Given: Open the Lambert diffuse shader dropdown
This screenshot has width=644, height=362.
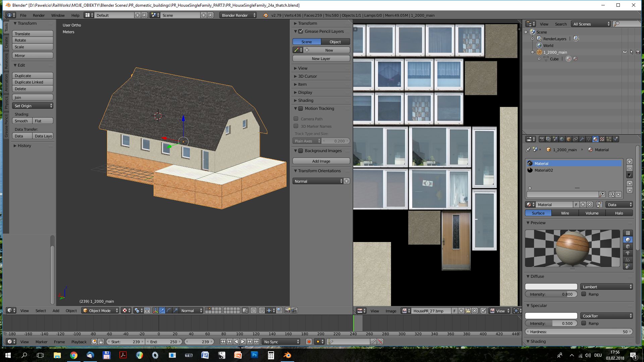Looking at the screenshot, I should 606,287.
